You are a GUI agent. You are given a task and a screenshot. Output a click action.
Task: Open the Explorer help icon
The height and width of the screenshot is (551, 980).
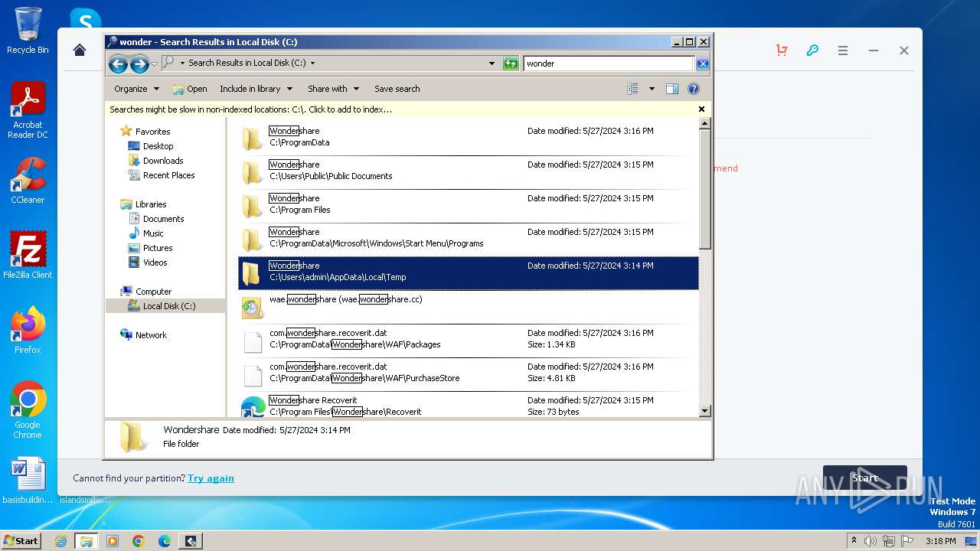click(694, 89)
